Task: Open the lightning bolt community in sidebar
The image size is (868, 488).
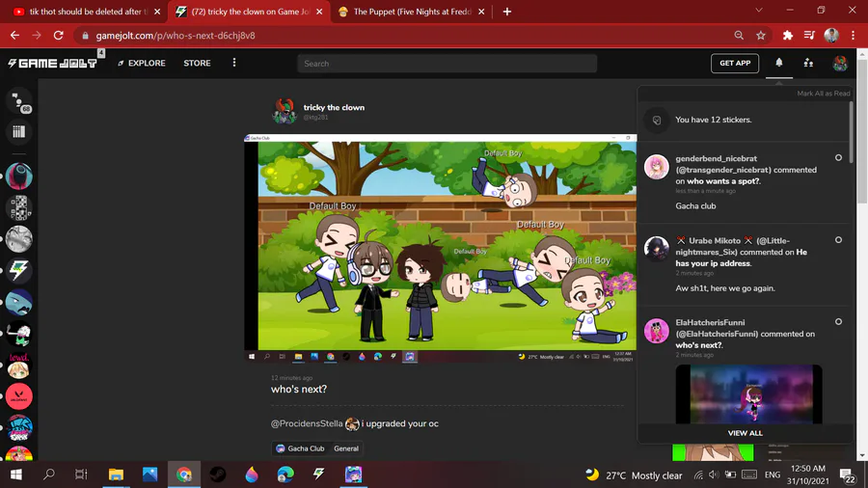Action: [19, 271]
